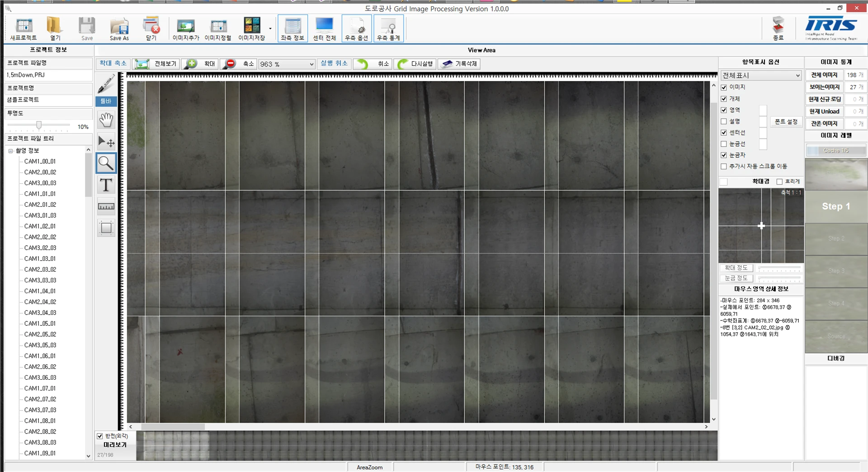Click the 취소 undo button
This screenshot has width=868, height=472.
(373, 64)
